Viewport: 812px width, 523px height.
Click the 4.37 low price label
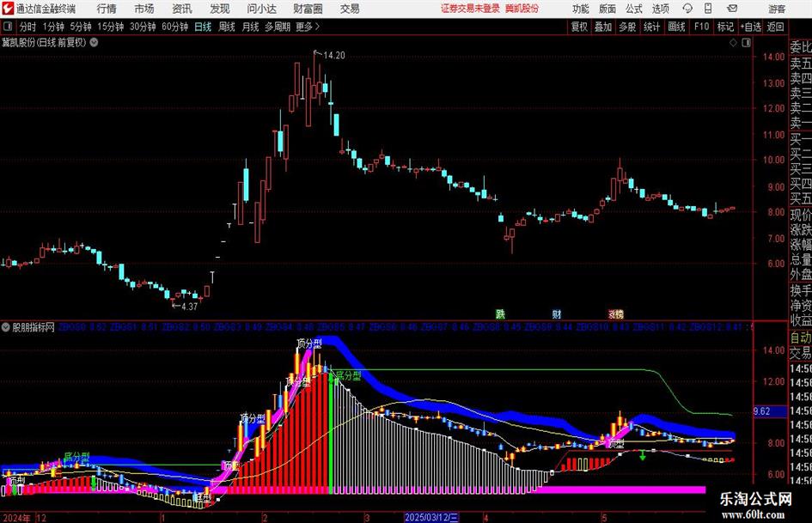(x=190, y=306)
